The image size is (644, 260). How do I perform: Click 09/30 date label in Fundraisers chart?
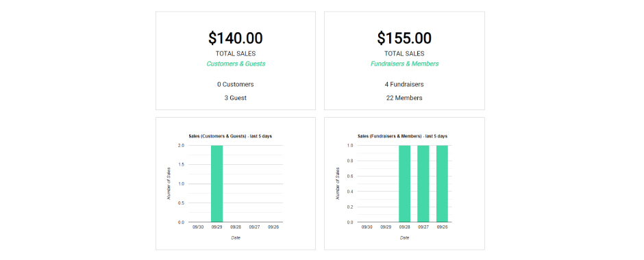367,226
